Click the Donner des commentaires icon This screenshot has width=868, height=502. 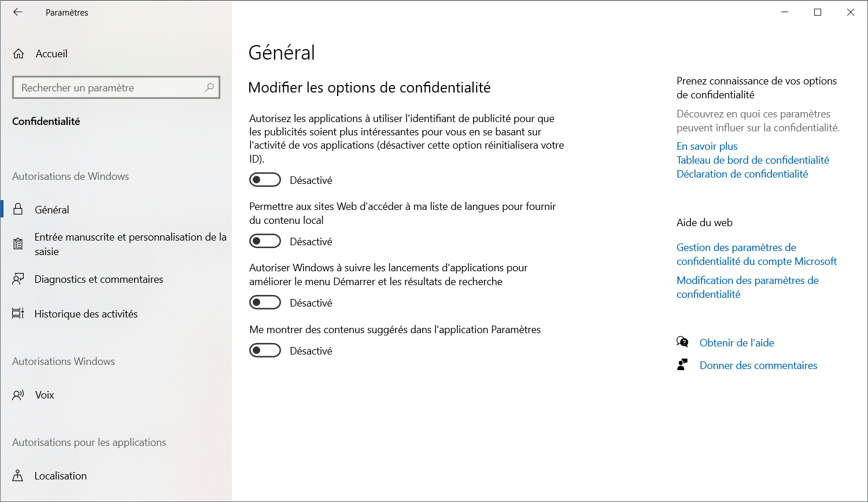[x=682, y=365]
